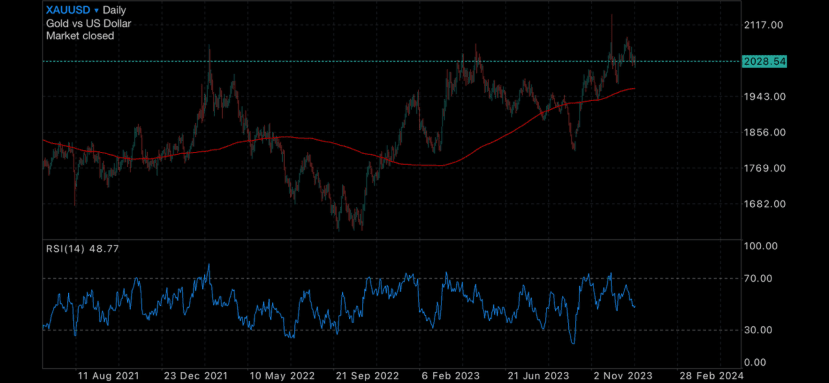Open the XAUUSD symbol dropdown arrow
The image size is (829, 383).
96,10
